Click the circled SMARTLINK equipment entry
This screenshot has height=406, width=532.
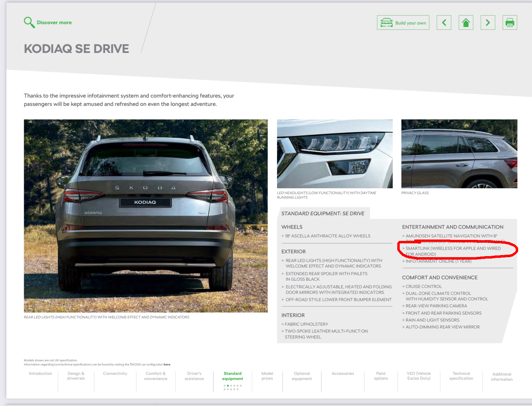tap(454, 251)
